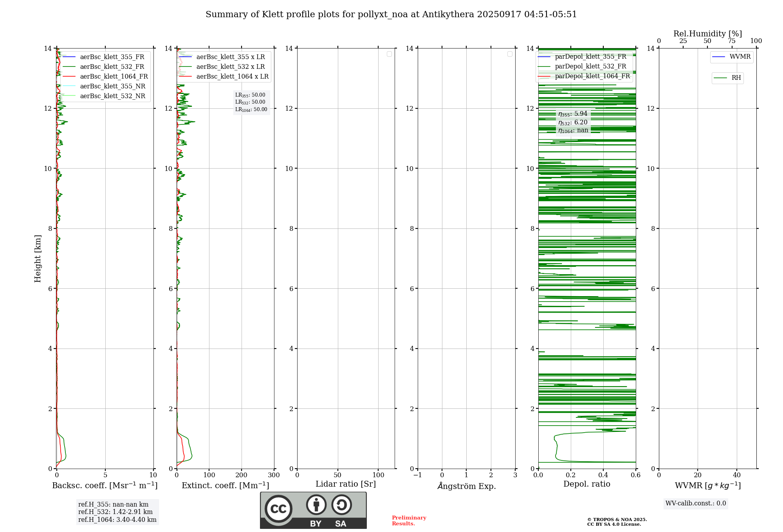Image resolution: width=783 pixels, height=532 pixels.
Task: Click the ref.H_355: nan-nan km line
Action: pos(113,505)
